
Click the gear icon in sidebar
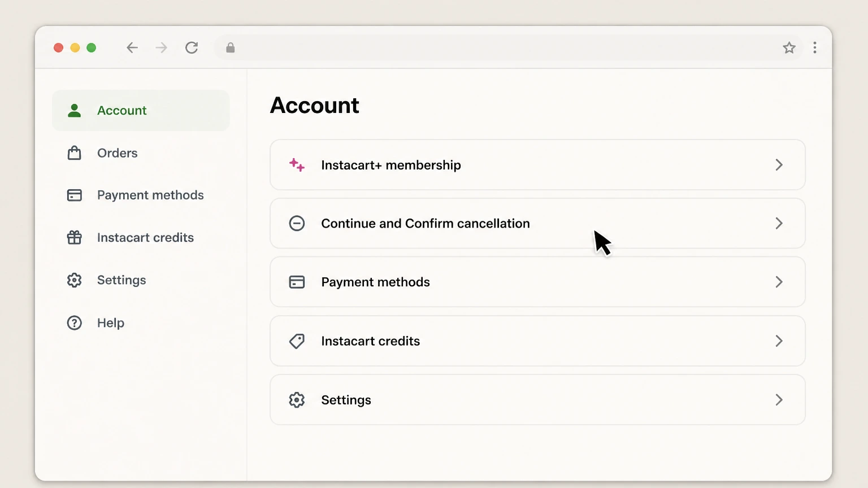(74, 280)
